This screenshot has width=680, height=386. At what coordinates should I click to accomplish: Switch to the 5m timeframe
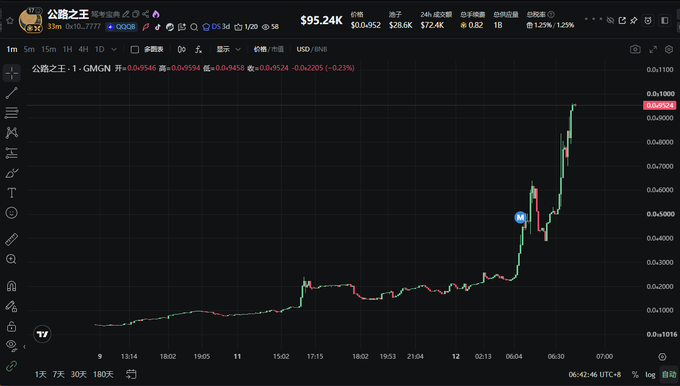[x=29, y=49]
